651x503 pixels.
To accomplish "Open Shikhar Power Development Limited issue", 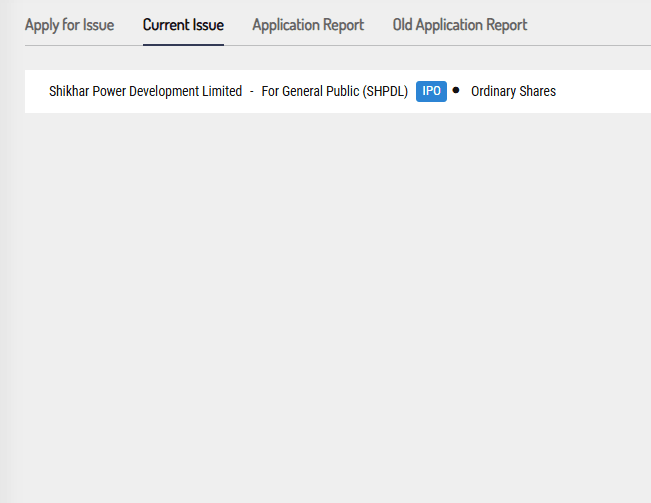I will 145,91.
